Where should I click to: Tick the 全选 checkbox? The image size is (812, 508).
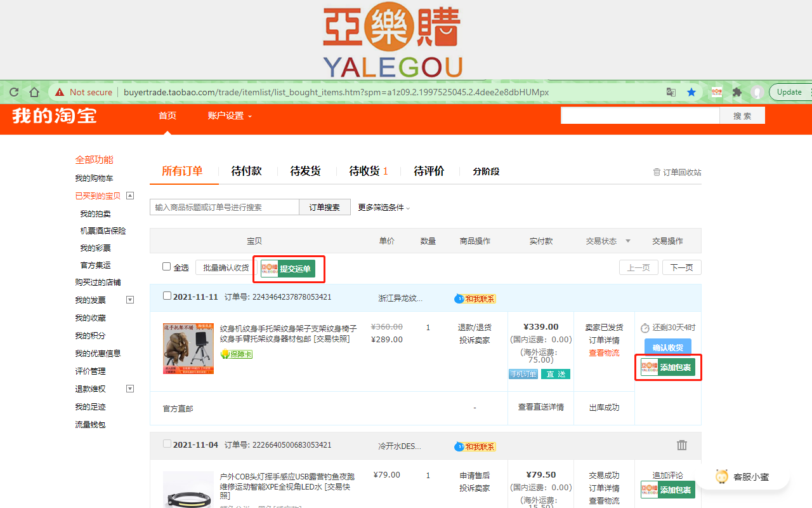167,267
